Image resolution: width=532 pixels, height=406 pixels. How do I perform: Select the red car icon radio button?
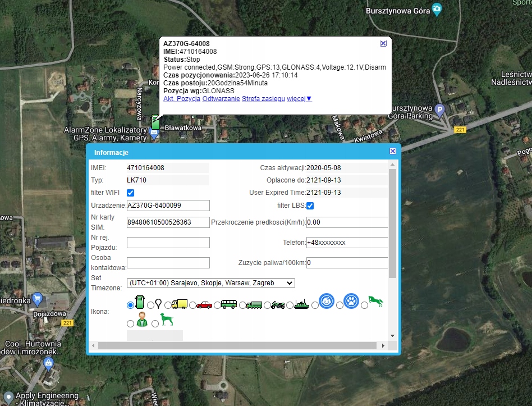tap(192, 305)
